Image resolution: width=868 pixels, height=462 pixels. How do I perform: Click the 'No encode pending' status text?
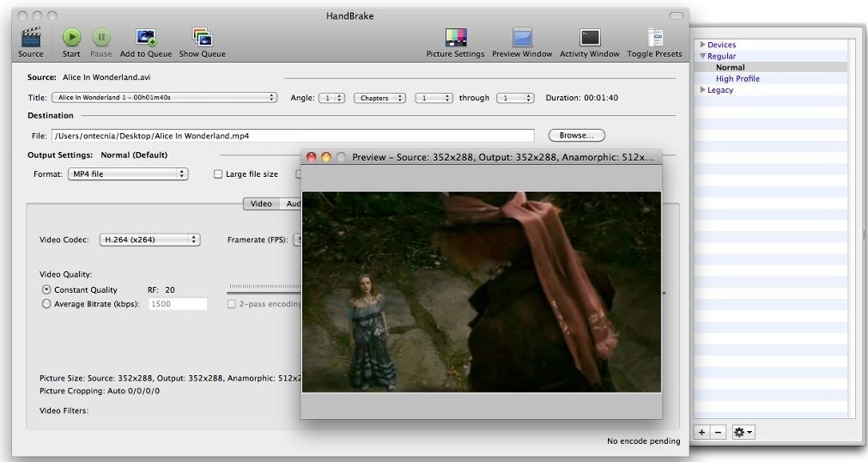pyautogui.click(x=643, y=441)
